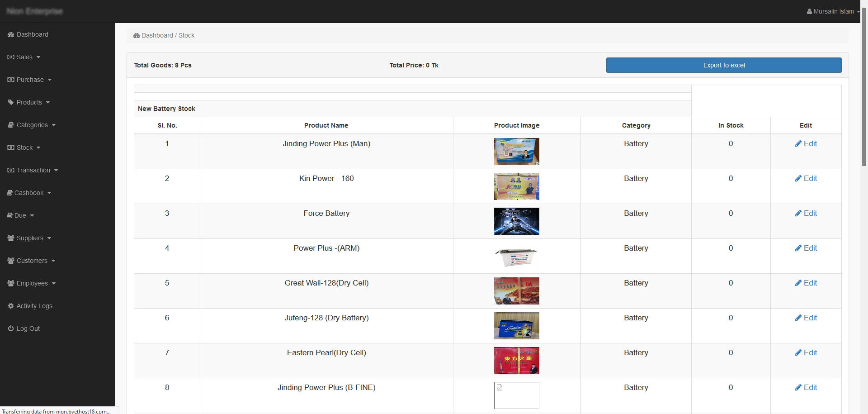This screenshot has height=414, width=868.
Task: Click the Dashboard home icon in sidebar
Action: click(10, 34)
